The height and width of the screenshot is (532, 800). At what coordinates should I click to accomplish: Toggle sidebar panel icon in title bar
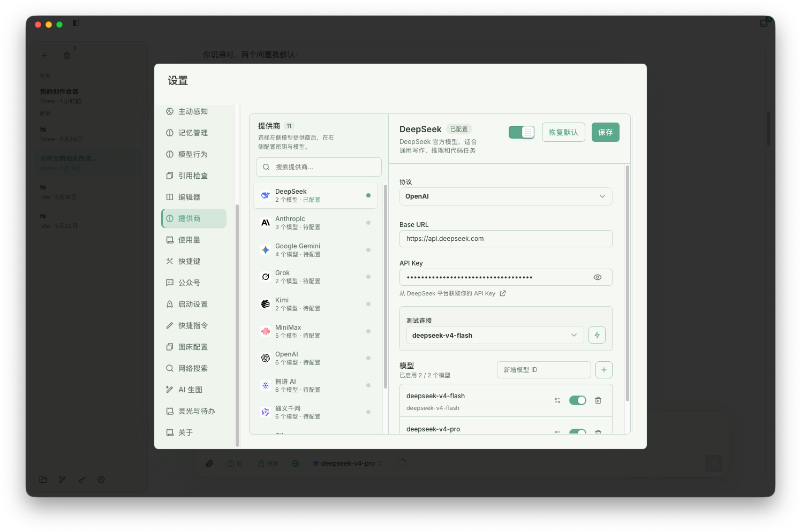(76, 23)
